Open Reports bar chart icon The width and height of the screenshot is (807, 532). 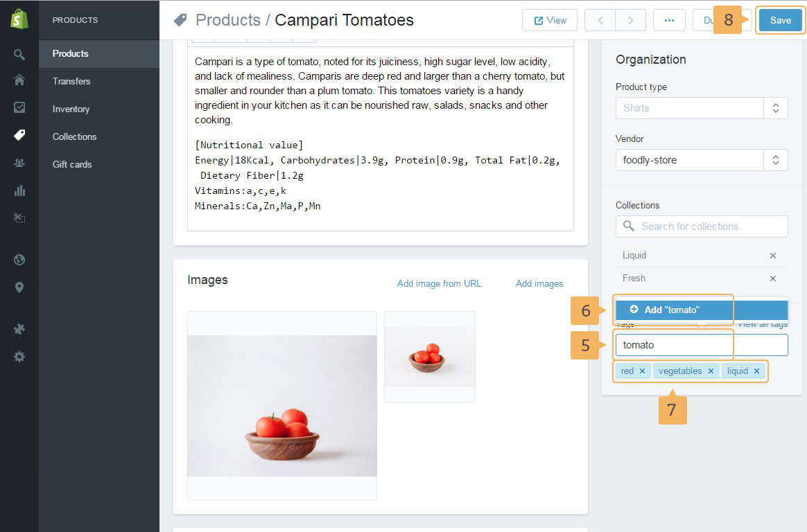pos(19,190)
